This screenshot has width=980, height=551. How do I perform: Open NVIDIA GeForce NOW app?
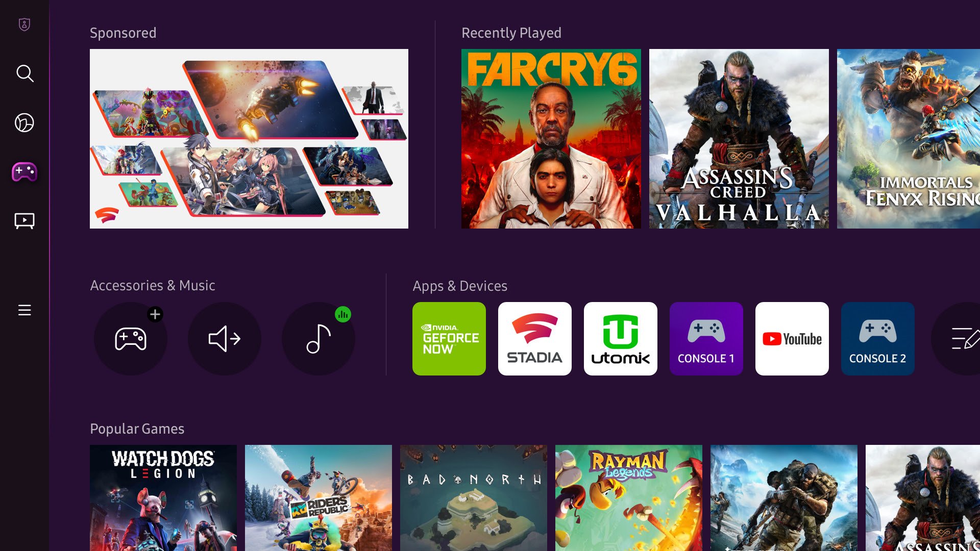pyautogui.click(x=449, y=338)
